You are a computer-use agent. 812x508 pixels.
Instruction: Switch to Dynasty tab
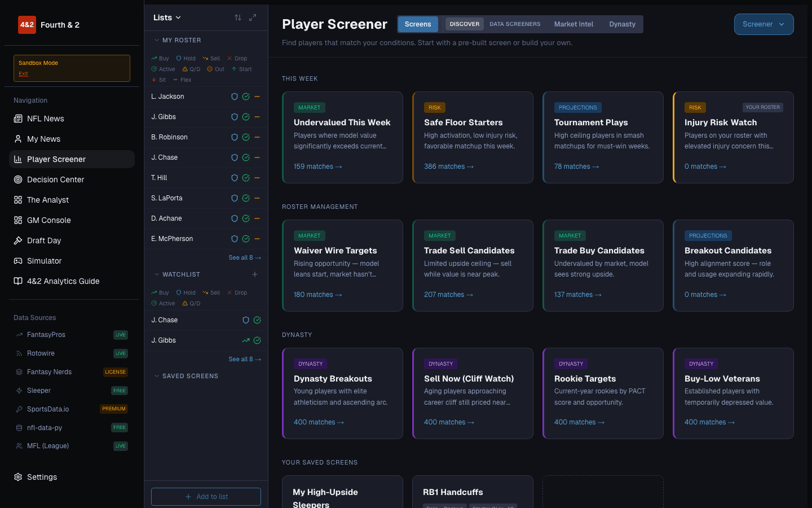(623, 24)
